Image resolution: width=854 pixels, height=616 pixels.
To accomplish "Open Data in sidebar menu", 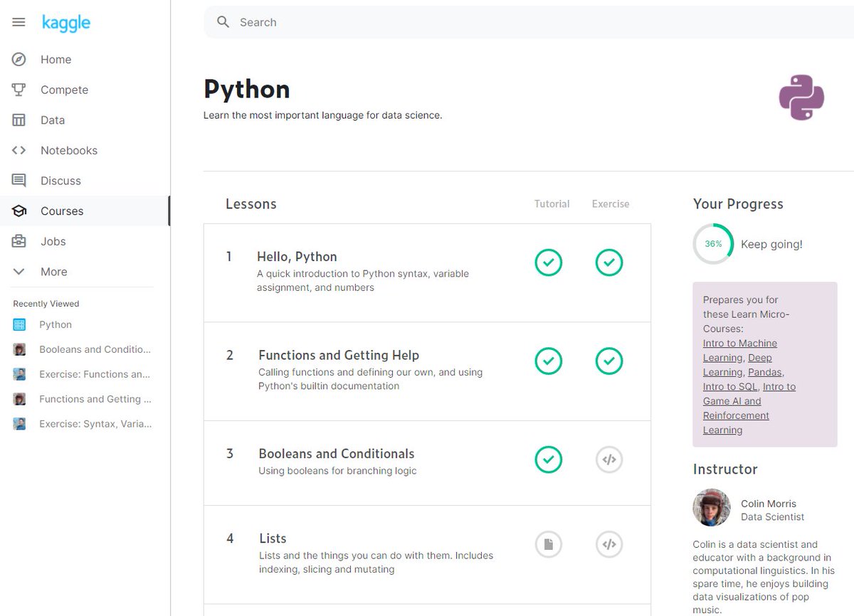I will (53, 120).
